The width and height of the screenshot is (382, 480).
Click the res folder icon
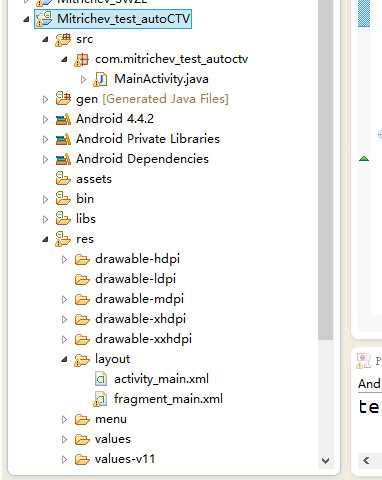(63, 239)
